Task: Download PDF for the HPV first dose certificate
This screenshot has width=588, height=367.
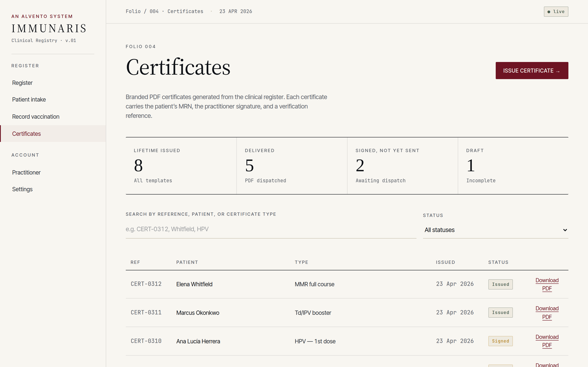Action: (x=547, y=341)
